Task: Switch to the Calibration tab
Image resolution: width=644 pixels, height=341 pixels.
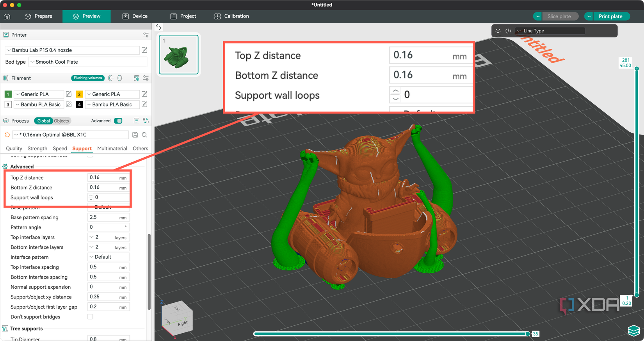Action: pos(231,16)
